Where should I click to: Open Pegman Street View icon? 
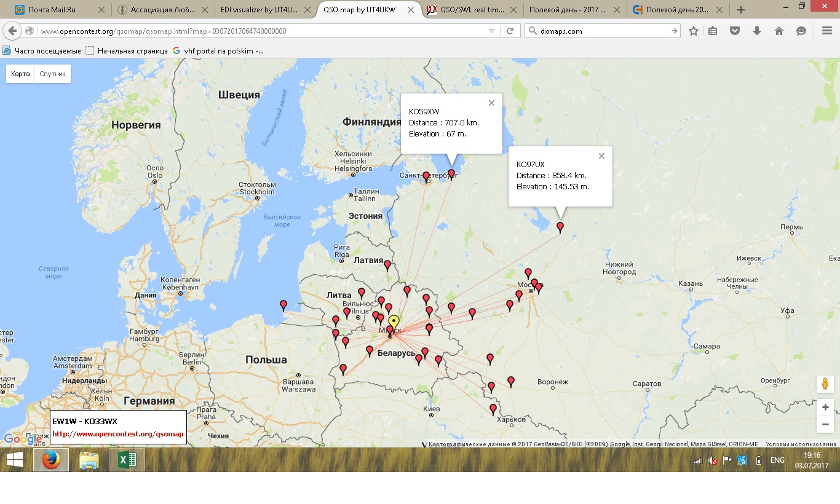[825, 384]
